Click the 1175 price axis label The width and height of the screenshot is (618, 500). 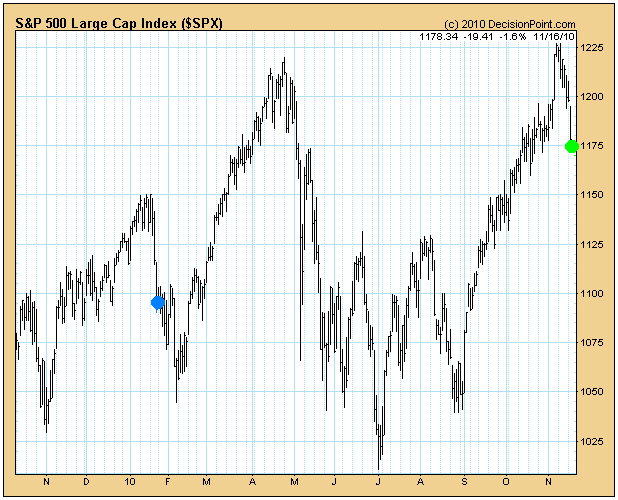pos(592,146)
